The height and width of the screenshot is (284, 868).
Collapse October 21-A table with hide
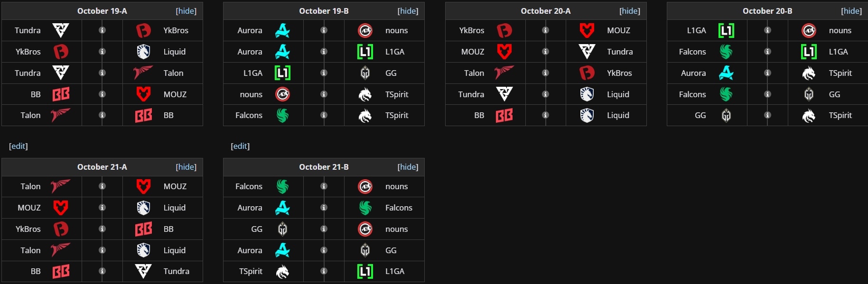click(186, 167)
